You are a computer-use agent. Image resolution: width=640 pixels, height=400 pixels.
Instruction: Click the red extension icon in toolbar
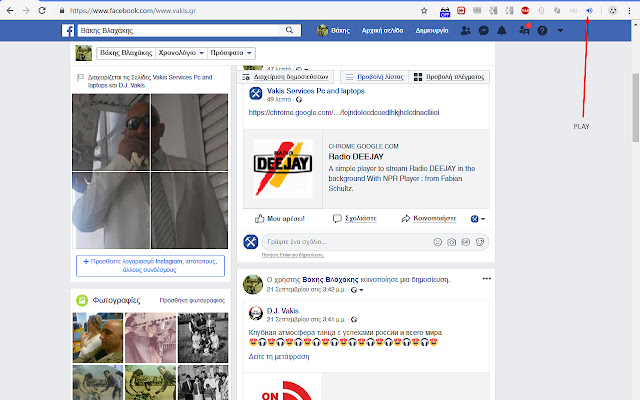525,11
